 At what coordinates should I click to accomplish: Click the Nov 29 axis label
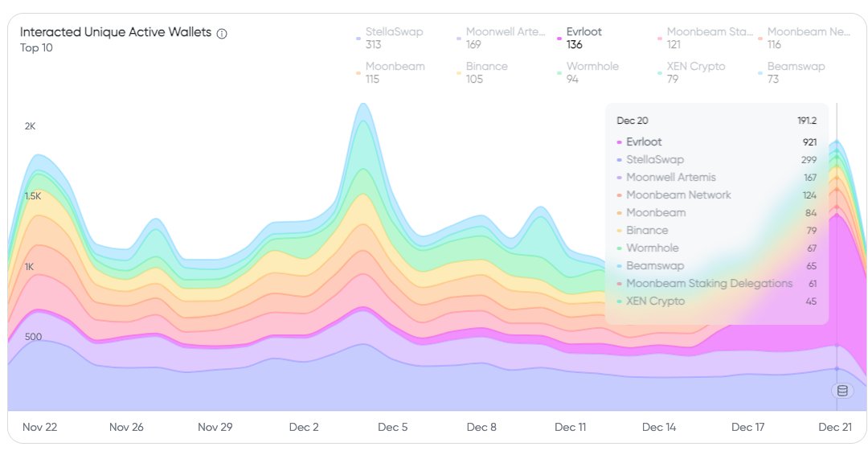[x=215, y=428]
